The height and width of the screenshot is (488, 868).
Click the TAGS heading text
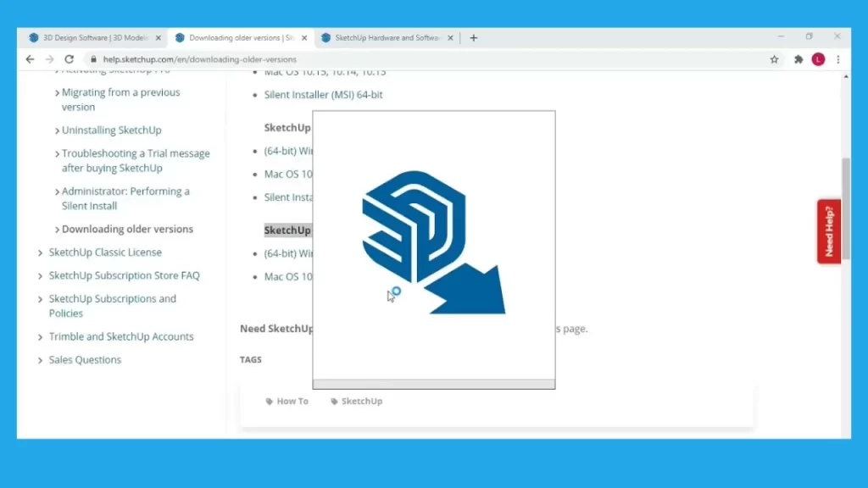(251, 359)
